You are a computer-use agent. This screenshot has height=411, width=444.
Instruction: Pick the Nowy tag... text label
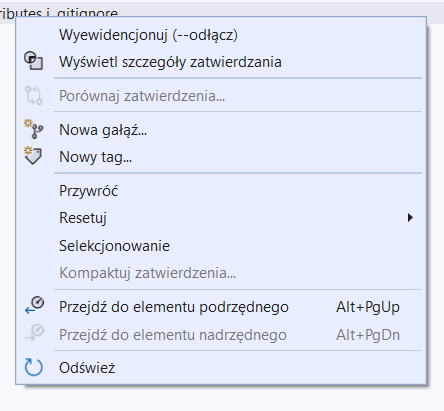(96, 157)
